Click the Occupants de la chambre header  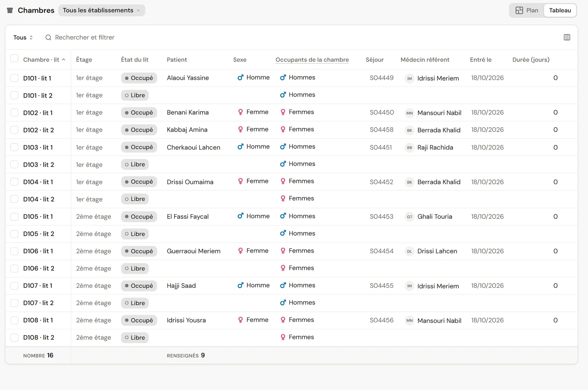312,60
